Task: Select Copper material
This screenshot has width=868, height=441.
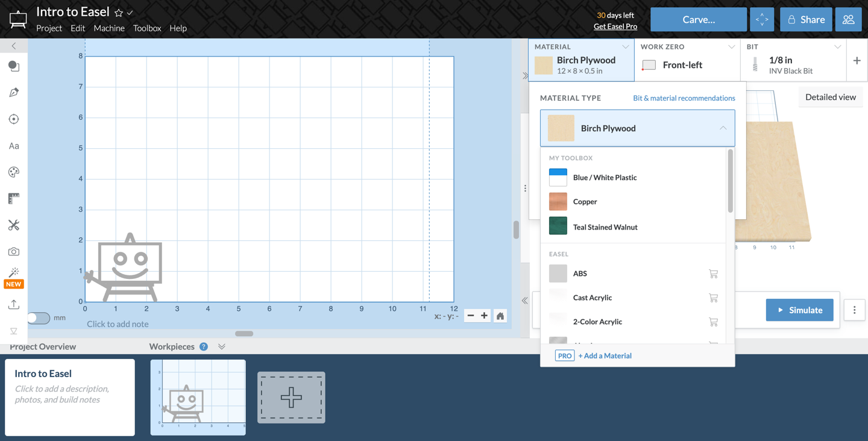Action: (x=633, y=202)
